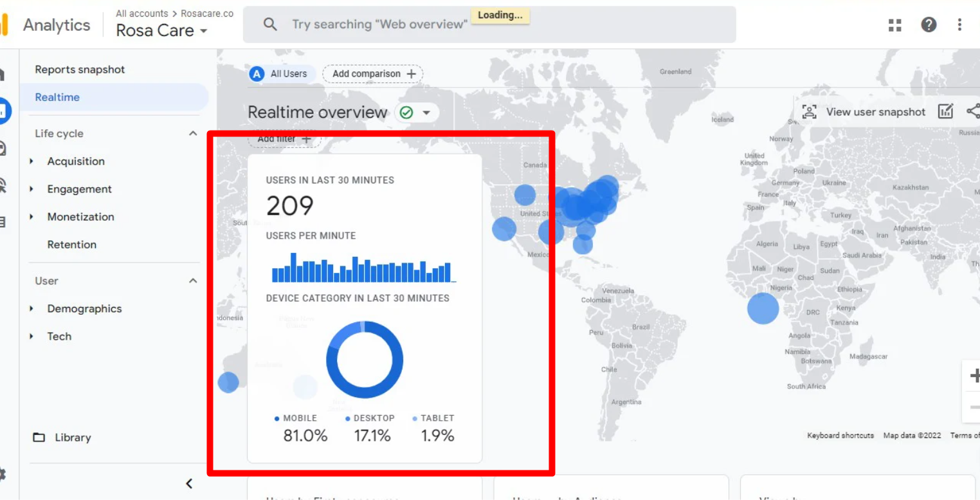Viewport: 980px width, 500px height.
Task: Click the View user snapshot icon
Action: [809, 112]
